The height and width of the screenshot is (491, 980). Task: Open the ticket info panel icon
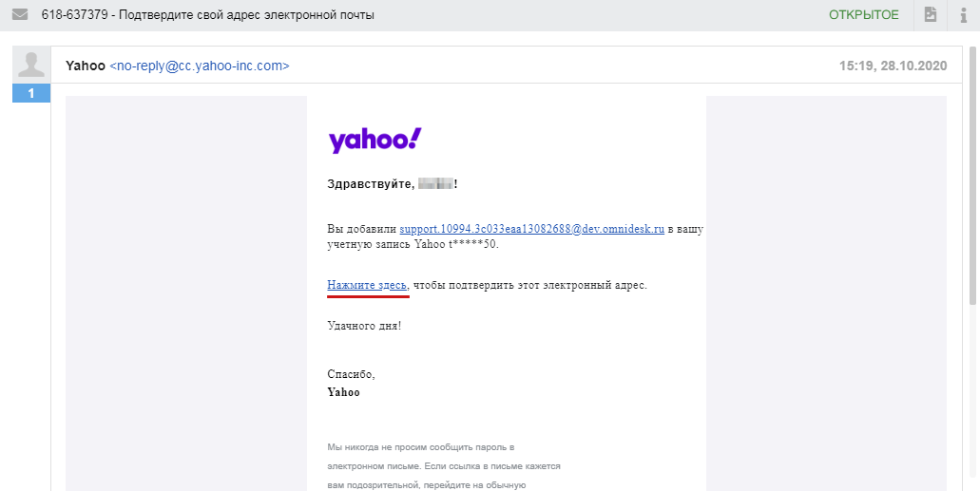pos(963,14)
